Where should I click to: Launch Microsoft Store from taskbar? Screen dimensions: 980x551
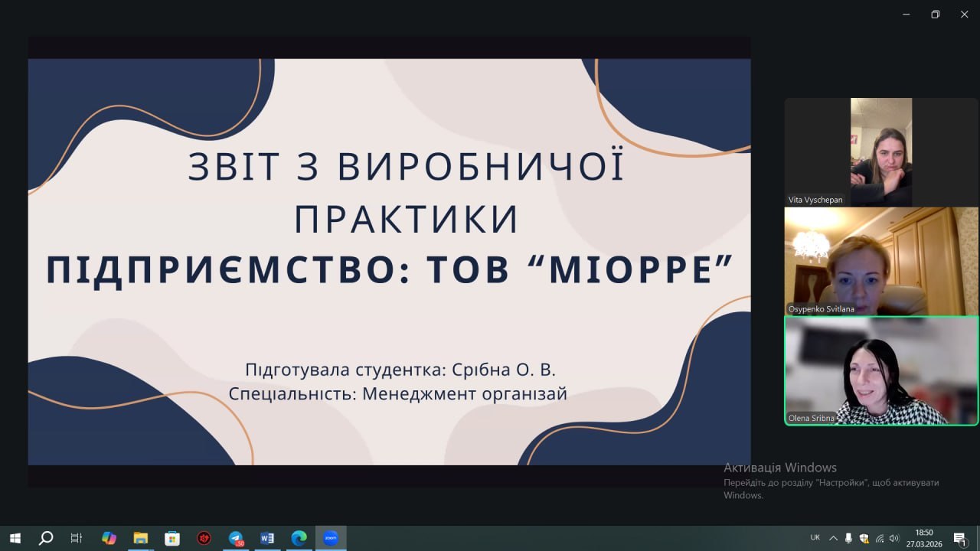tap(172, 538)
